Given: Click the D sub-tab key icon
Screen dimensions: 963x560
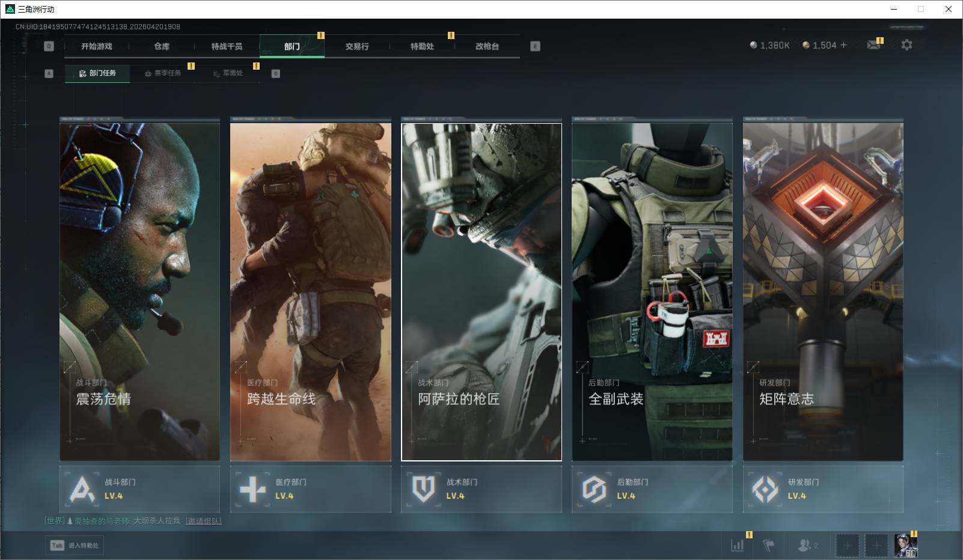Looking at the screenshot, I should click(276, 73).
